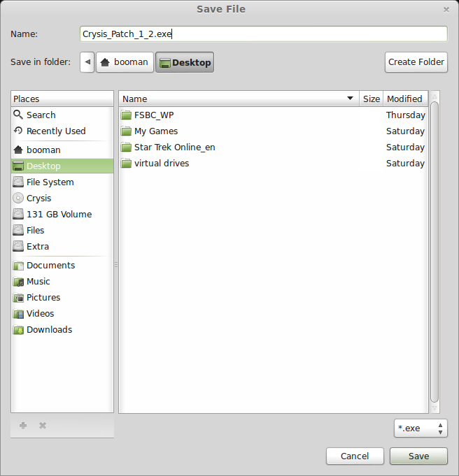
Task: Click the Search magnifier icon in Places
Action: (18, 115)
